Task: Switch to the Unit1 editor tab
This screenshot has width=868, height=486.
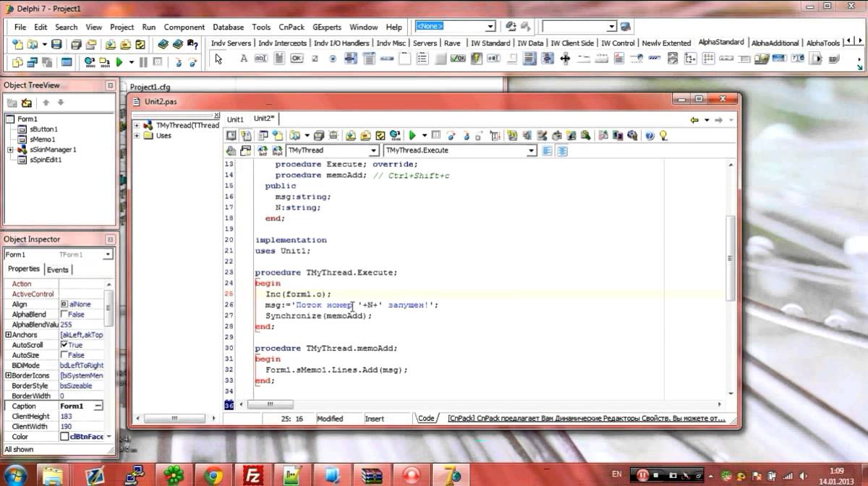Action: coord(235,119)
